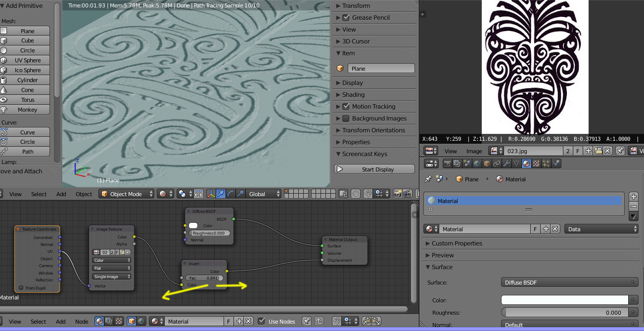The image size is (644, 331).
Task: Open the Object Mode dropdown
Action: (126, 194)
